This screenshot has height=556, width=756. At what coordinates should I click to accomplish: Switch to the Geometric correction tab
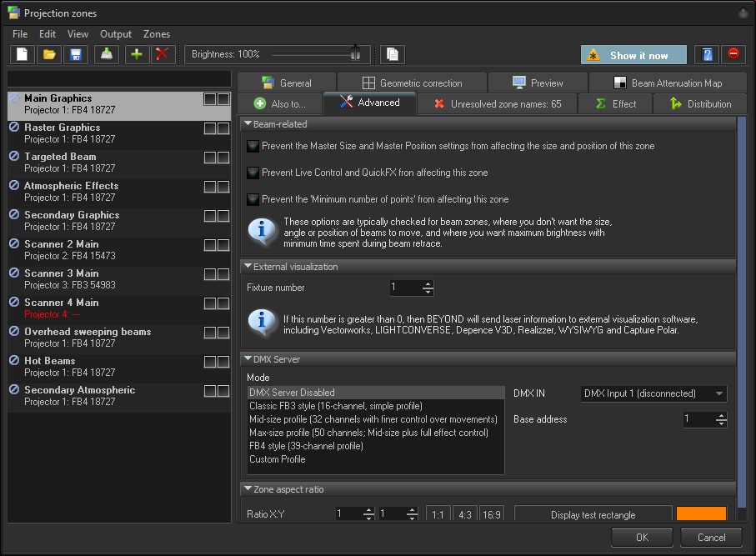pos(412,83)
